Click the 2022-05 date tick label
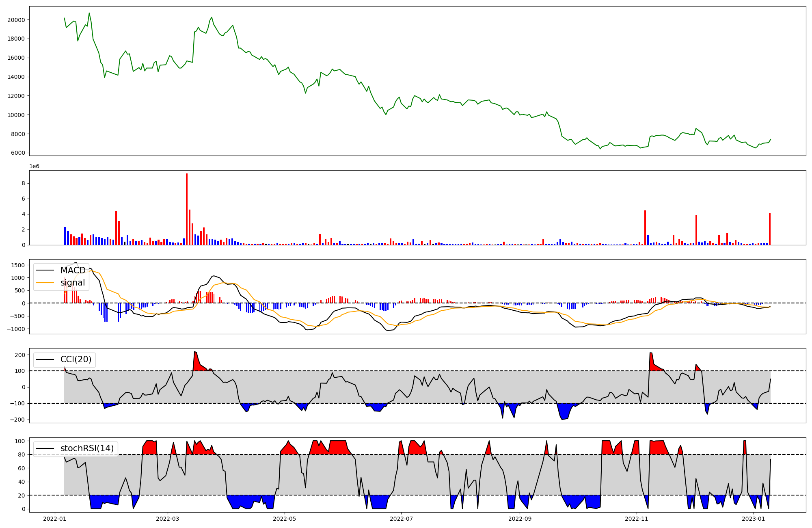This screenshot has width=812, height=528. [x=285, y=519]
